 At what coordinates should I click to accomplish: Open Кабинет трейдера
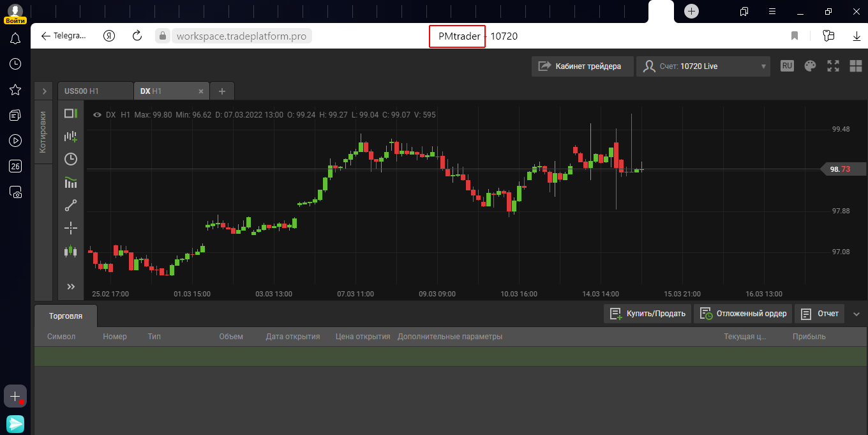582,66
